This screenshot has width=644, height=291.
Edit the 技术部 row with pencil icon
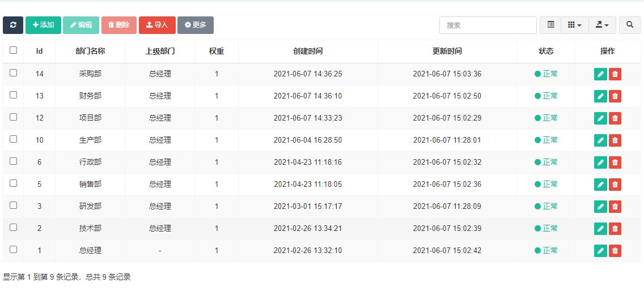[x=600, y=229]
